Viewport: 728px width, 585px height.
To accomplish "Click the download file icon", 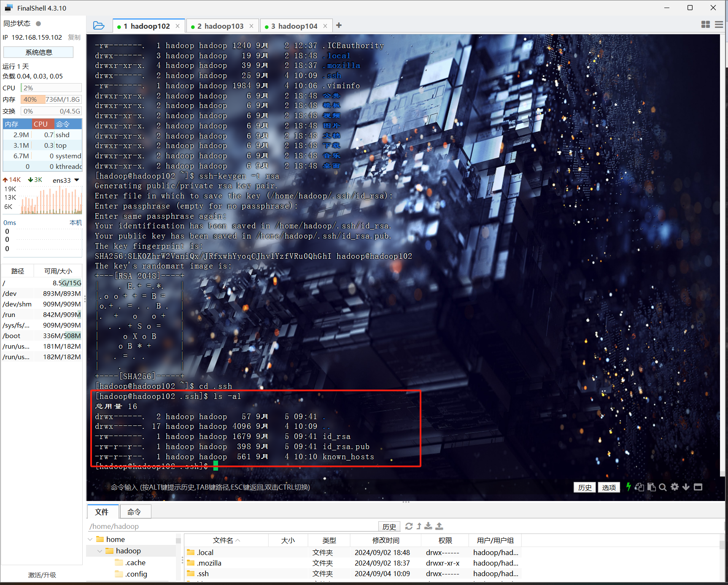I will pos(429,526).
